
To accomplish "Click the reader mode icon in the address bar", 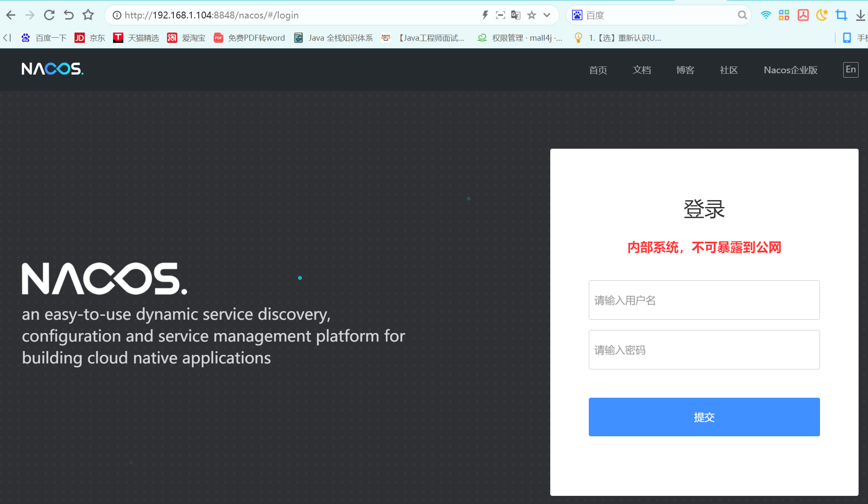I will click(x=500, y=15).
